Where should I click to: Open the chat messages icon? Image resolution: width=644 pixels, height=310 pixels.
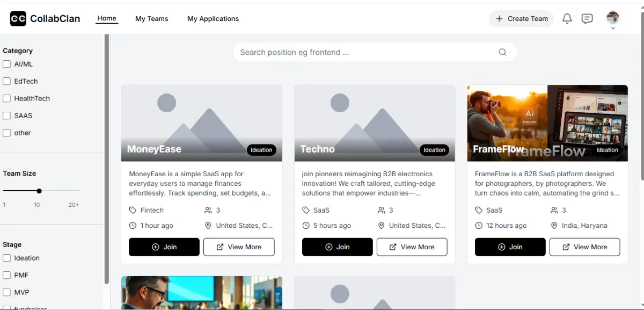tap(587, 19)
